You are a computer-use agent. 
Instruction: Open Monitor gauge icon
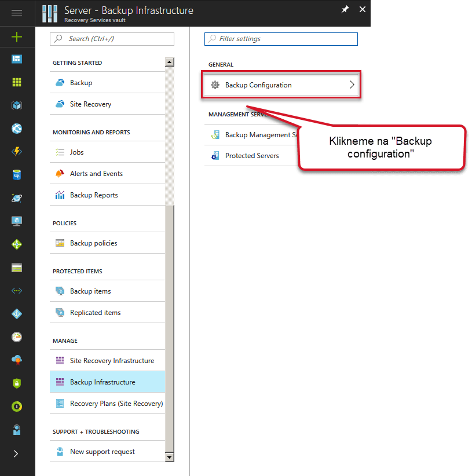(x=17, y=337)
